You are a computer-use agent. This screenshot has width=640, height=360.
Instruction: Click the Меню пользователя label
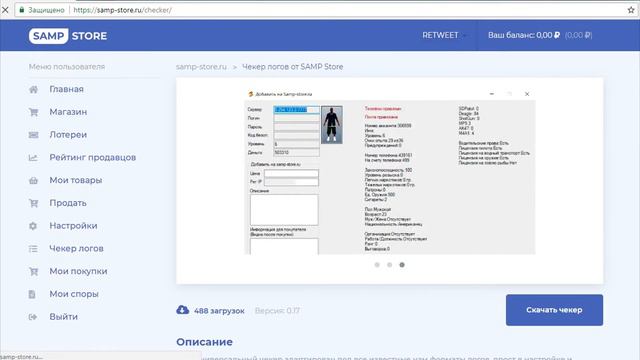(67, 67)
